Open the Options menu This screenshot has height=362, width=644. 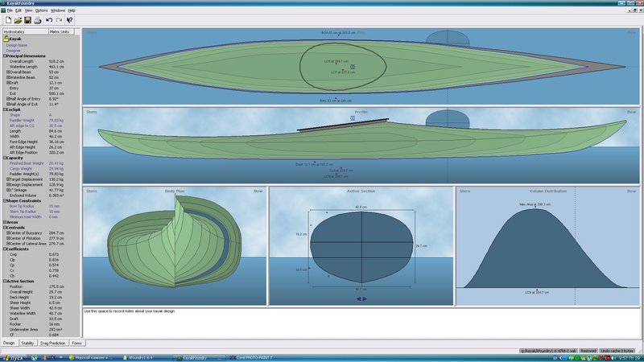(x=41, y=10)
